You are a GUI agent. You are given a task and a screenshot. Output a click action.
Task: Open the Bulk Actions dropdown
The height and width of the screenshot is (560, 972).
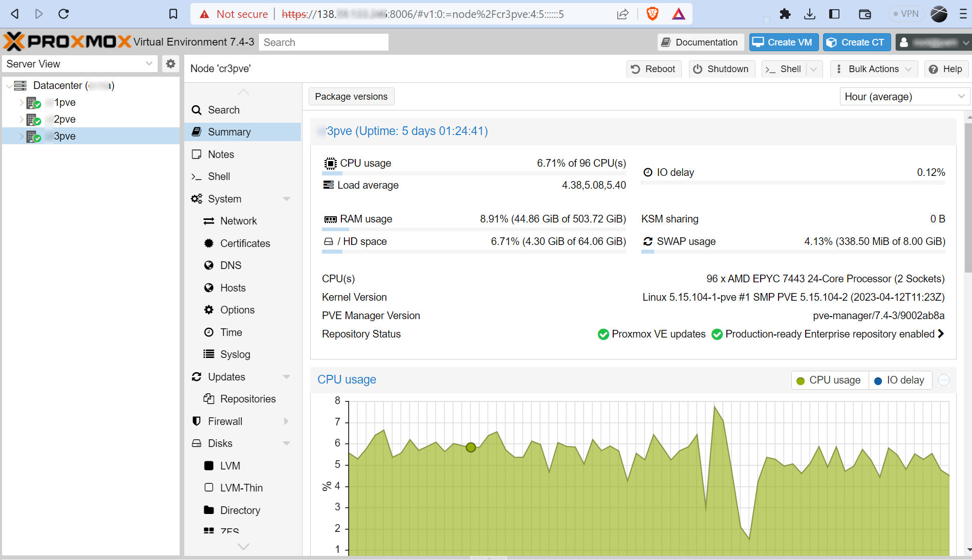(873, 69)
